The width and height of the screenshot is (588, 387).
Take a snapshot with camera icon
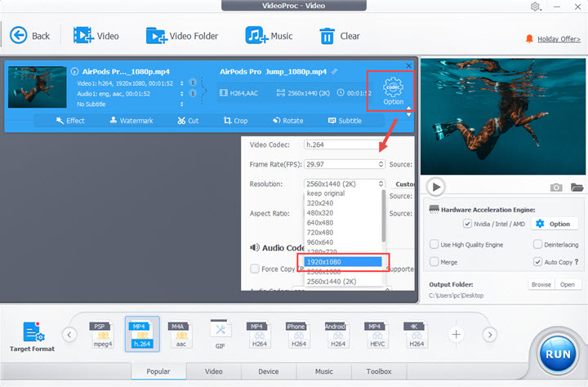coord(556,187)
